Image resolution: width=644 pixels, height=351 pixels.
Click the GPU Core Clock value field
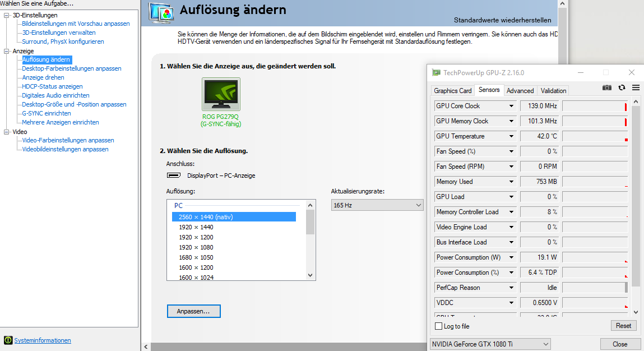point(539,106)
